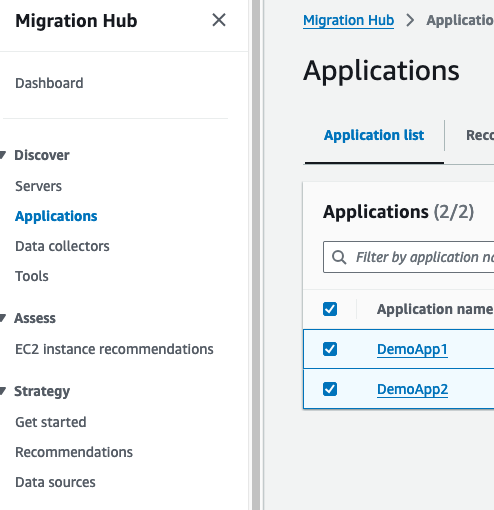
Task: Click the search magnifier icon
Action: coord(339,257)
